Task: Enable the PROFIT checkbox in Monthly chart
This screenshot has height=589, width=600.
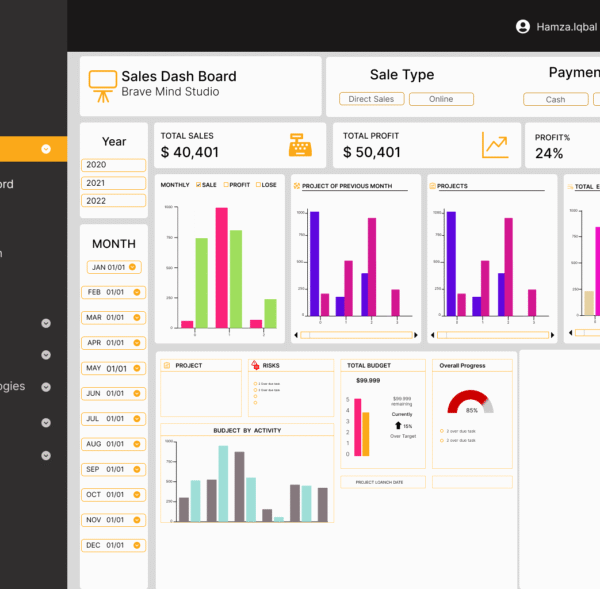Action: click(226, 185)
